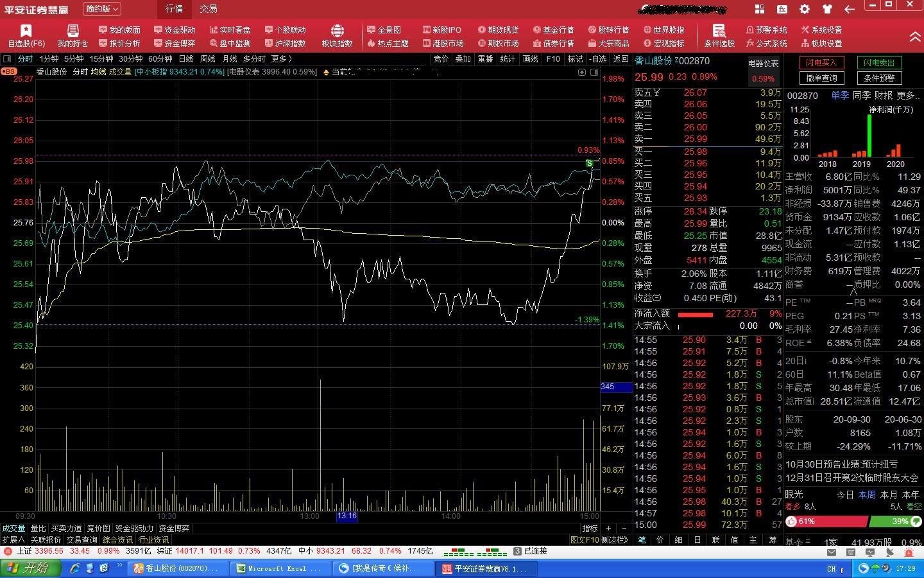The width and height of the screenshot is (924, 578).
Task: Select the 5分钟 chart period
Action: point(74,58)
